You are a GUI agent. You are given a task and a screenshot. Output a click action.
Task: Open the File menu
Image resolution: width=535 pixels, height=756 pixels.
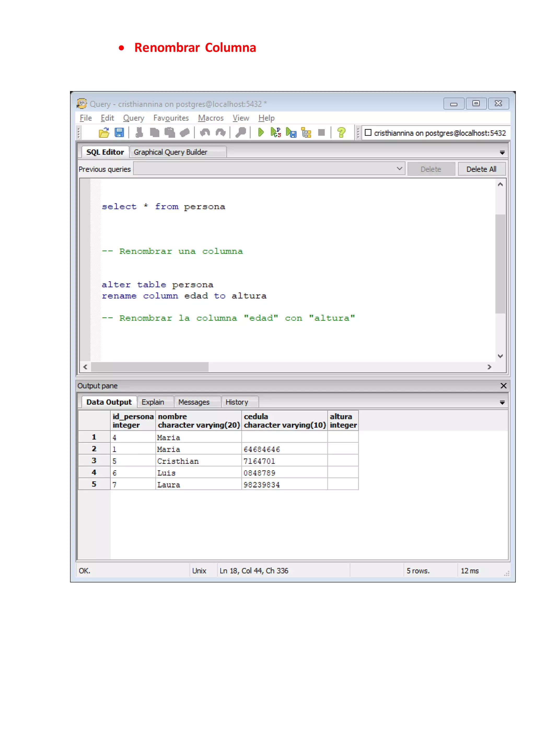pyautogui.click(x=86, y=118)
